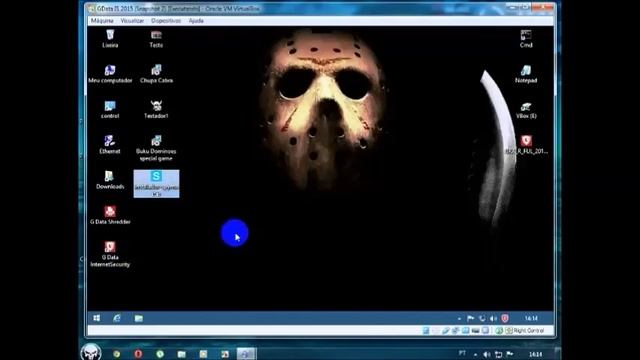
Task: Click VirtualBox shared folders status icon
Action: (x=465, y=331)
